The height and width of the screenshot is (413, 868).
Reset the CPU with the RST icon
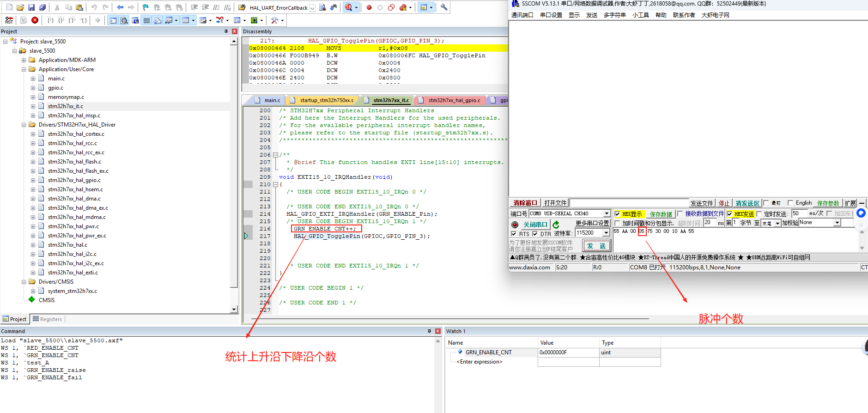tap(9, 20)
